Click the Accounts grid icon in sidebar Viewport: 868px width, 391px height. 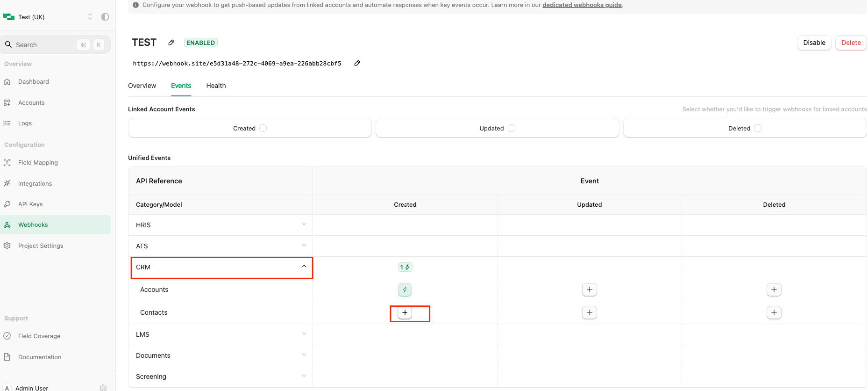click(7, 102)
